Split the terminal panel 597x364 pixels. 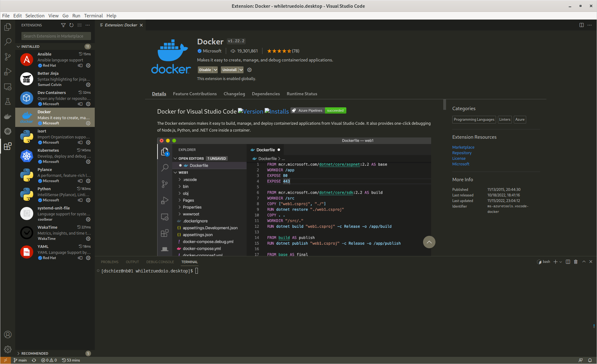pyautogui.click(x=568, y=262)
